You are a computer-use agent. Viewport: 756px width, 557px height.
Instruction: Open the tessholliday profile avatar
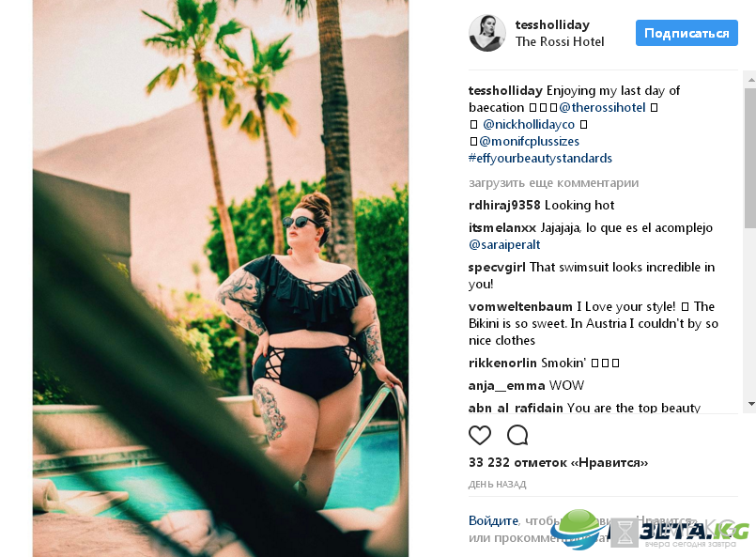pyautogui.click(x=487, y=33)
